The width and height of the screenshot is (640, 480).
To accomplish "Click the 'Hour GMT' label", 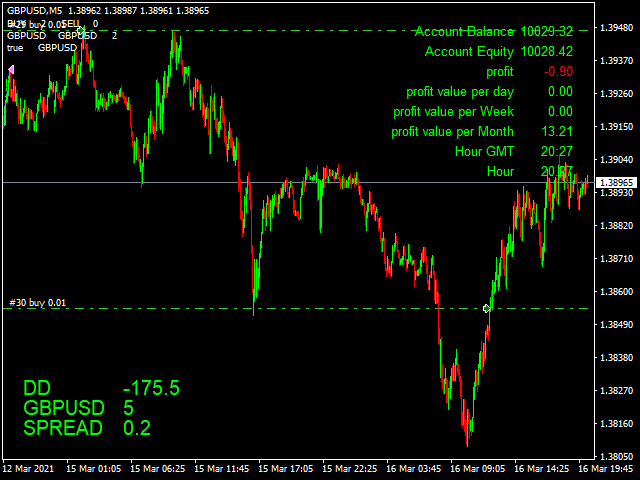I will pyautogui.click(x=484, y=151).
